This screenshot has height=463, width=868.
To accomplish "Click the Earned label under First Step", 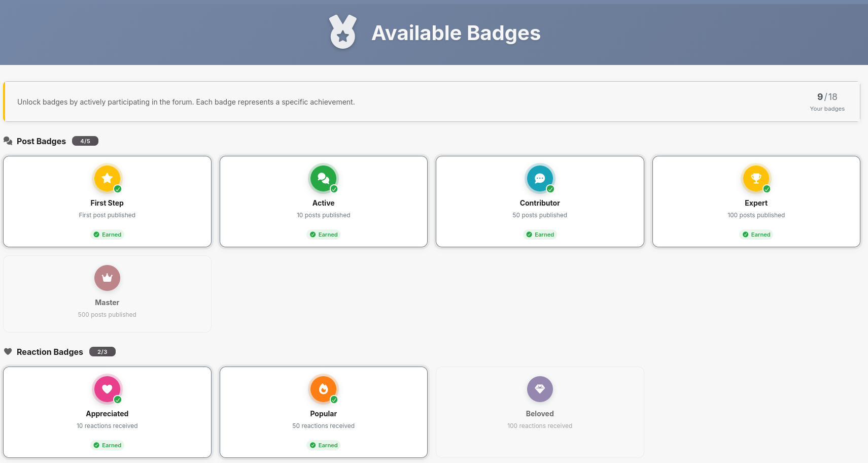I will 108,235.
